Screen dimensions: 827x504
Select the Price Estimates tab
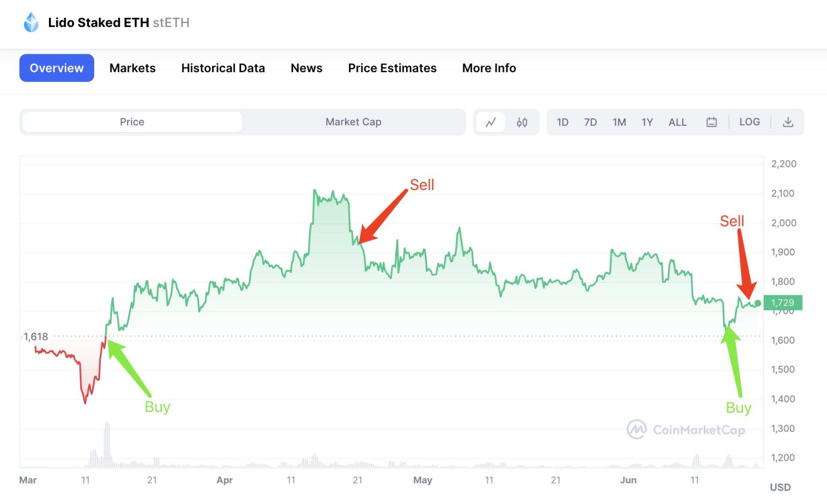[x=392, y=68]
